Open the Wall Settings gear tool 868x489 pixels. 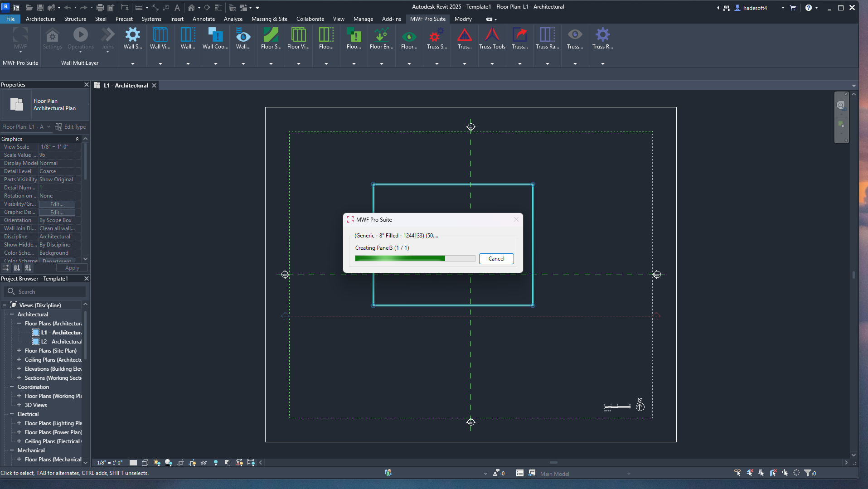(x=133, y=38)
